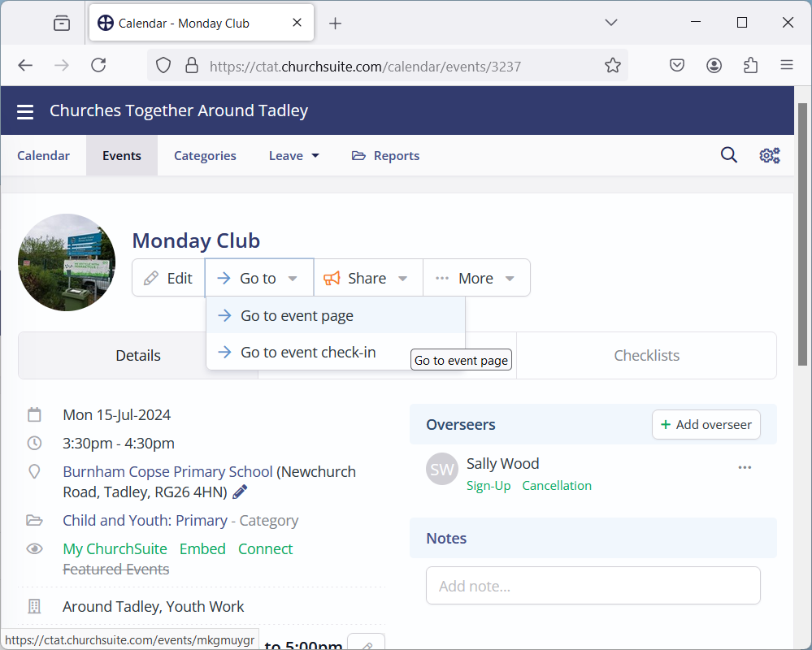
Task: Open the options dots for Sally Wood
Action: pos(745,467)
